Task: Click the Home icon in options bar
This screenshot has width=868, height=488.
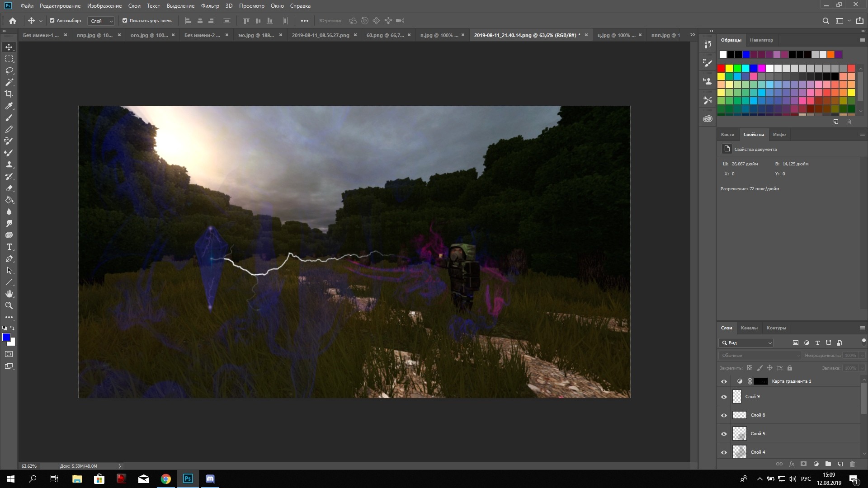Action: [13, 20]
